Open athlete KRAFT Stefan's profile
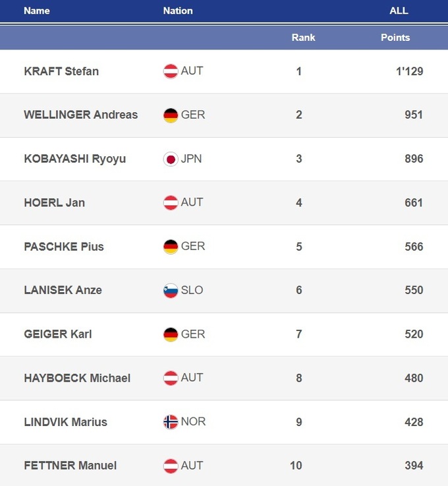This screenshot has height=486, width=448. point(61,71)
